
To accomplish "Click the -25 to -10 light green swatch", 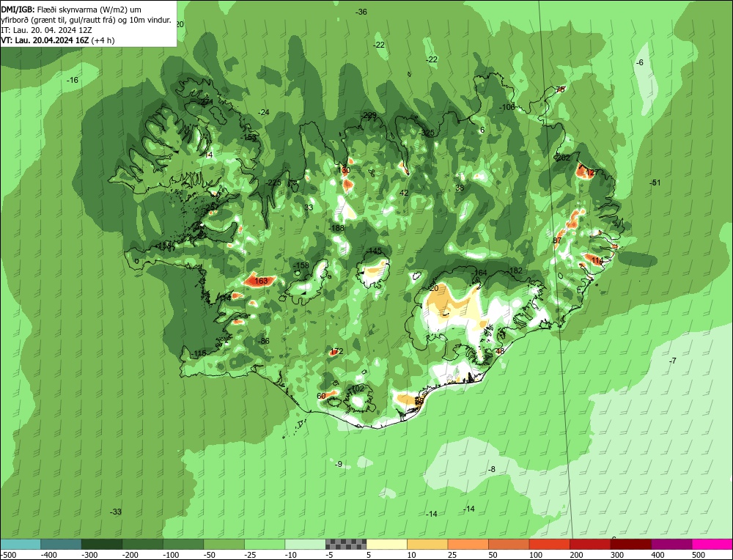I will click(264, 544).
